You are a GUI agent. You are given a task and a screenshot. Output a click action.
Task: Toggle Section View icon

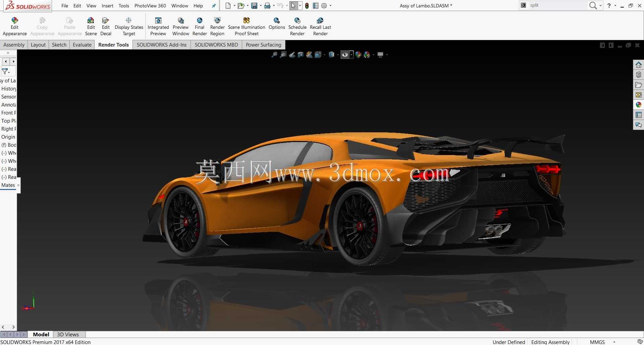301,55
